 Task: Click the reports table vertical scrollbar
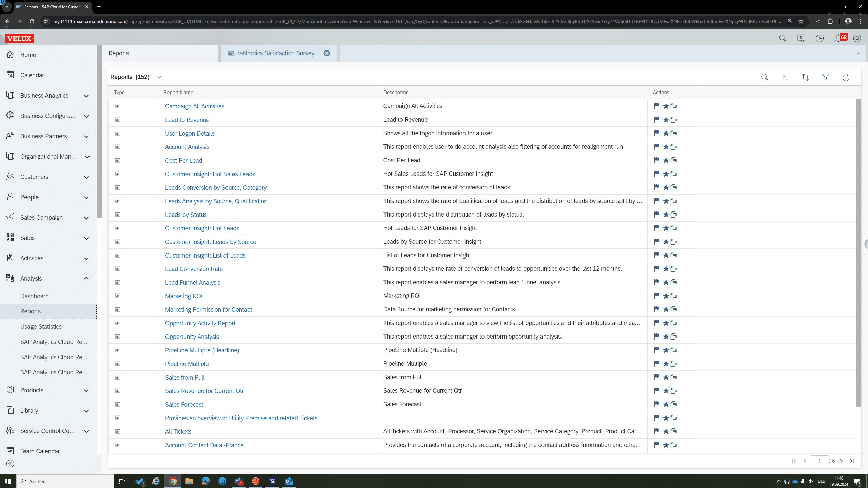[859, 253]
